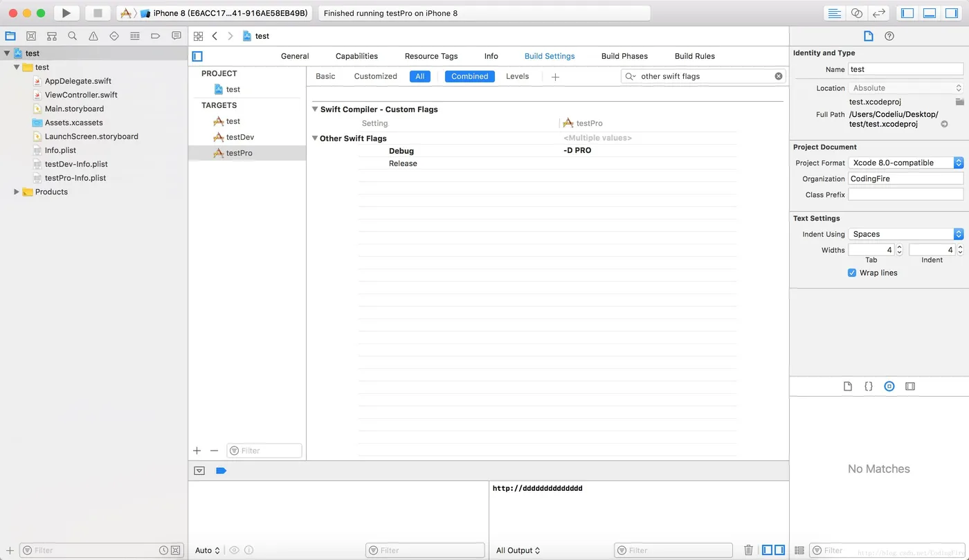Screen dimensions: 969x560
Task: Expand the Products group
Action: point(17,192)
